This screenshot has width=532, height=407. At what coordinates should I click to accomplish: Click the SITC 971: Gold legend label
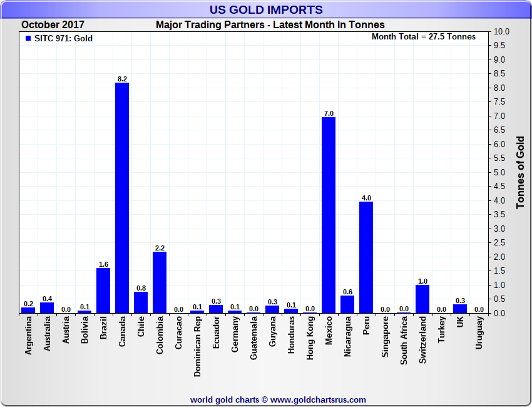63,38
